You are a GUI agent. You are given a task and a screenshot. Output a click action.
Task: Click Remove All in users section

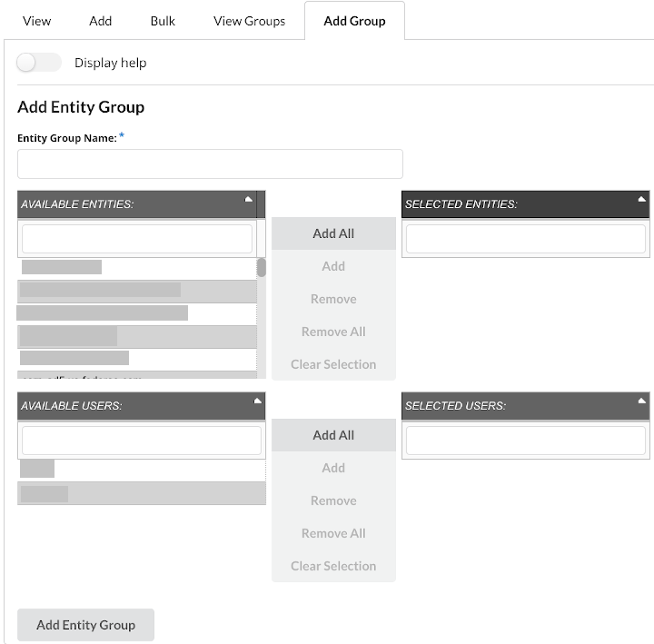click(333, 533)
